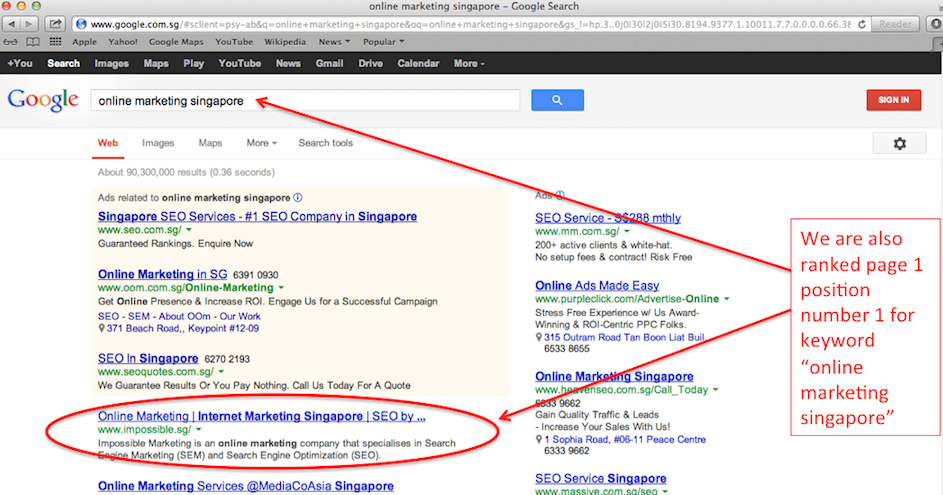Open SEO Service Singapore ad link
943x495 pixels.
coord(601,479)
